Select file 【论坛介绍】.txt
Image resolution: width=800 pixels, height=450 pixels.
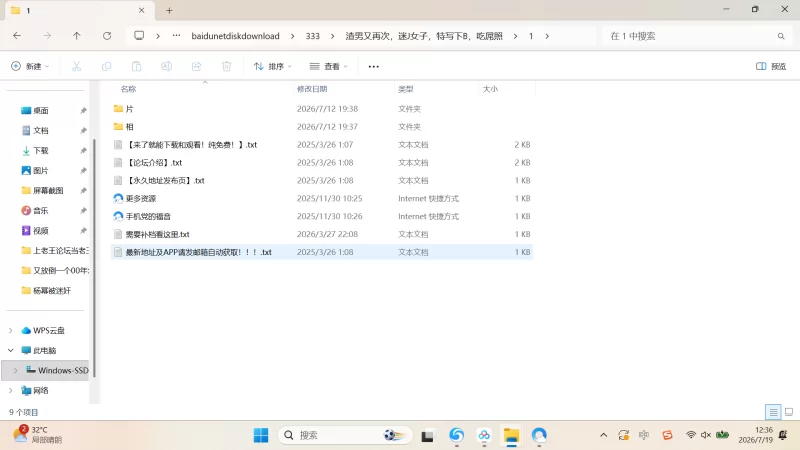(155, 163)
